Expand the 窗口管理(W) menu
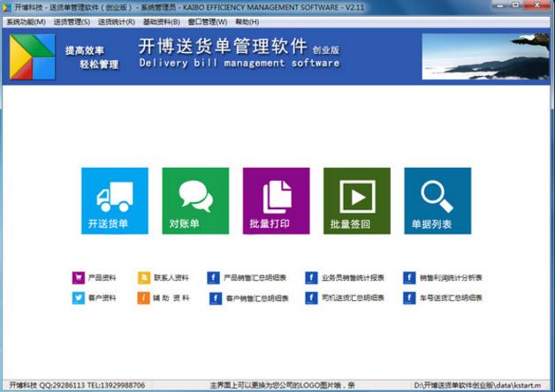The image size is (555, 392). coord(207,21)
